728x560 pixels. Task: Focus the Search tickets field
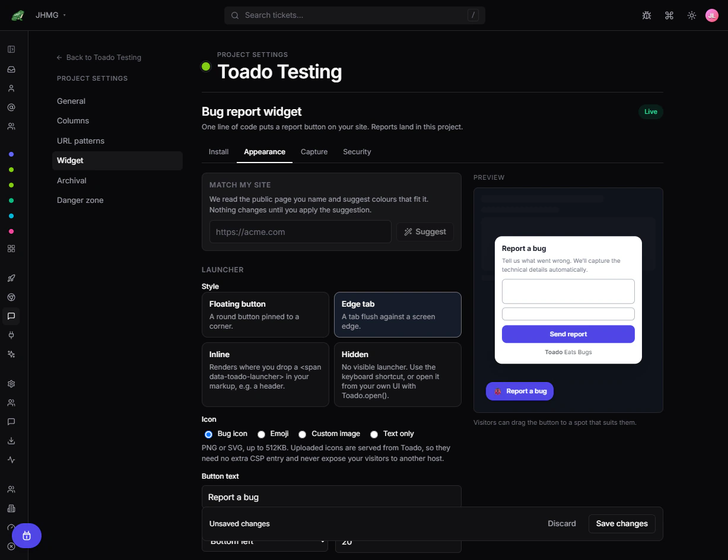(355, 15)
